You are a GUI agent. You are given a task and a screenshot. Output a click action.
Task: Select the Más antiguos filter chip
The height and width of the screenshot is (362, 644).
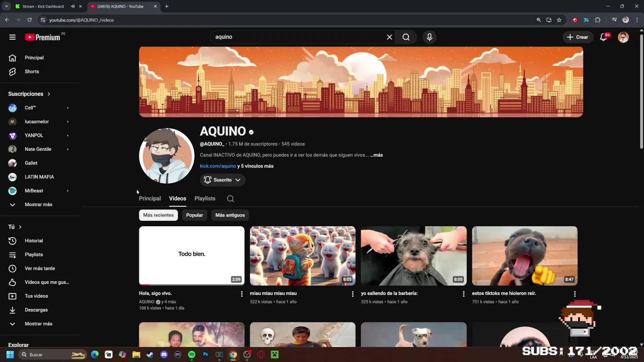(230, 215)
